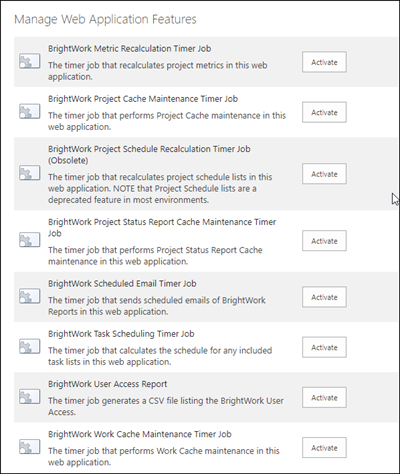Screen dimensions: 400x474
Task: Activate Project Status Report Cache Maintenance job
Action: pos(324,241)
